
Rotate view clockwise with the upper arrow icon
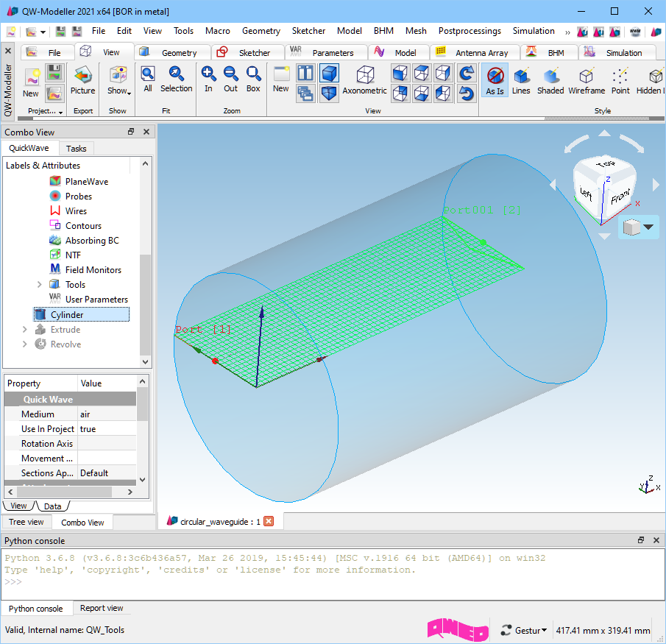(467, 73)
